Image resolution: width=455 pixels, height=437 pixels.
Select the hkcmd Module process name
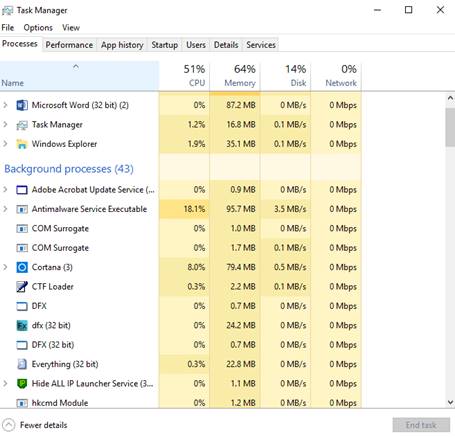tap(60, 403)
